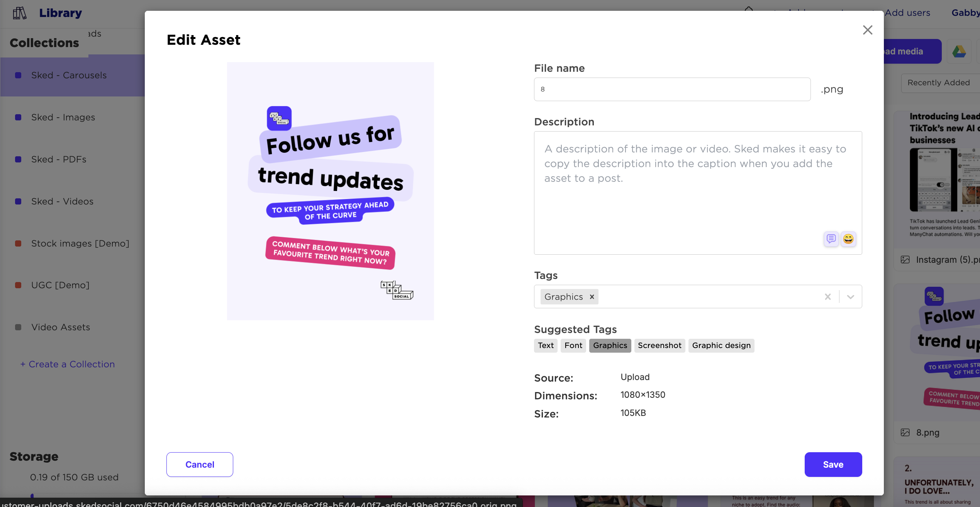The width and height of the screenshot is (980, 507).
Task: Add the Screenshot suggested tag
Action: pyautogui.click(x=659, y=345)
